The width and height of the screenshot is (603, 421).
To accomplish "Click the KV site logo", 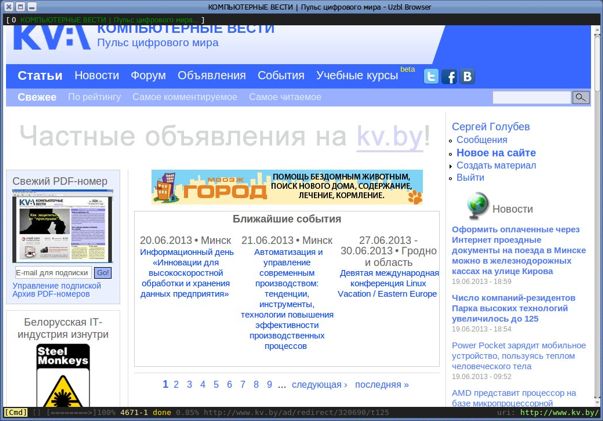I will [50, 40].
